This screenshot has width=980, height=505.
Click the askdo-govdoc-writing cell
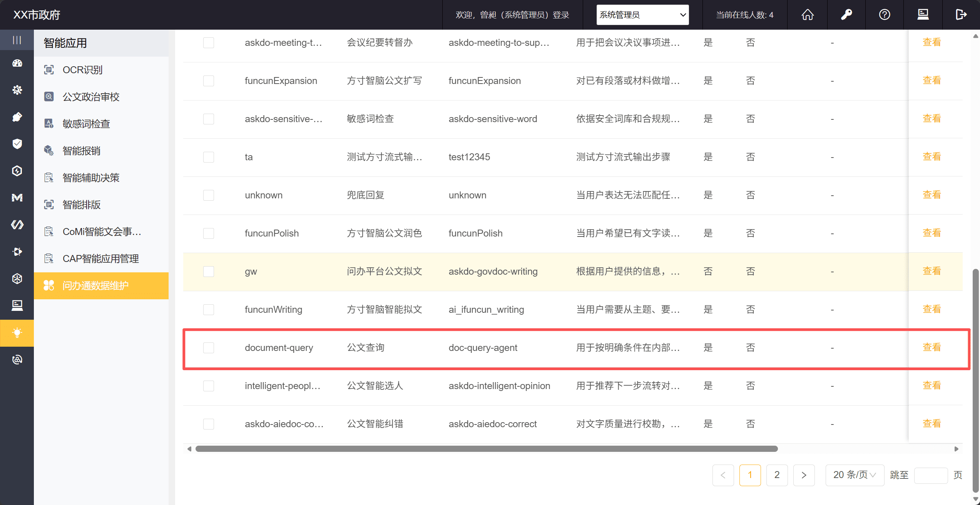tap(493, 272)
